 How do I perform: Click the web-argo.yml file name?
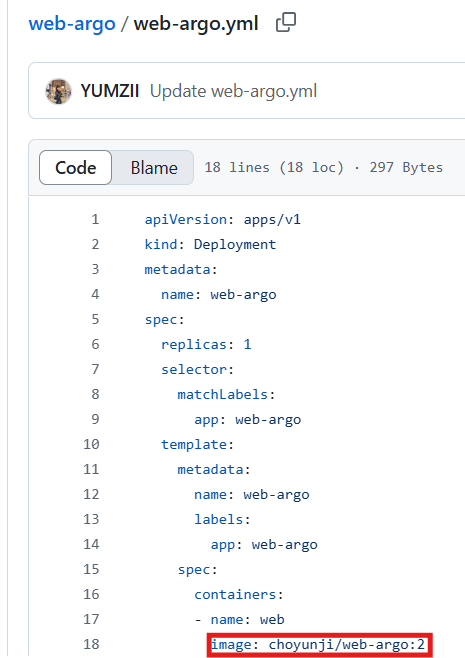(196, 24)
